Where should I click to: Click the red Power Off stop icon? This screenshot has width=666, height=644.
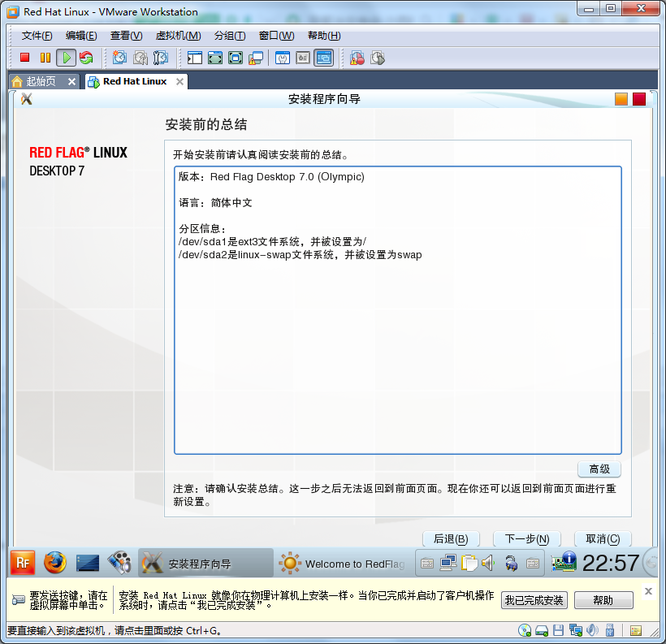coord(24,58)
